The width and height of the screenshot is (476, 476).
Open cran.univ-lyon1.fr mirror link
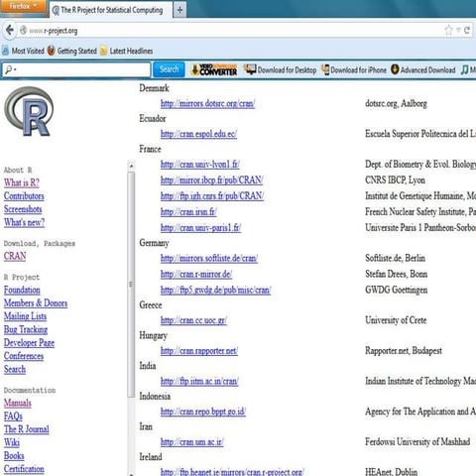coord(200,165)
